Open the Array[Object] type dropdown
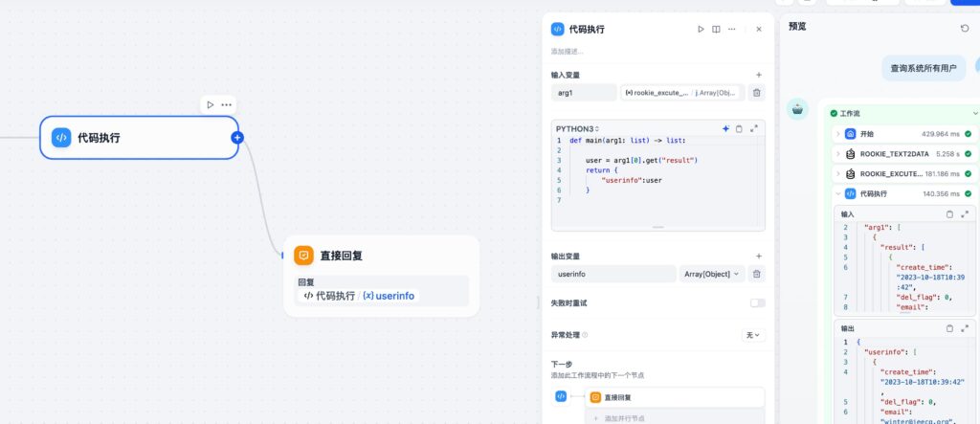This screenshot has width=980, height=424. pos(711,274)
